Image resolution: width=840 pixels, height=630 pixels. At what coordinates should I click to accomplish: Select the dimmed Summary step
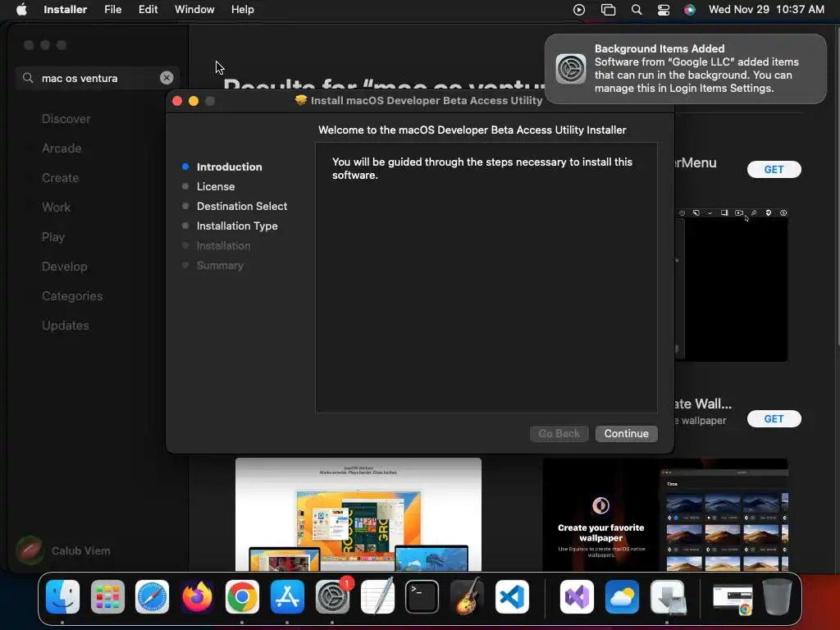point(220,265)
